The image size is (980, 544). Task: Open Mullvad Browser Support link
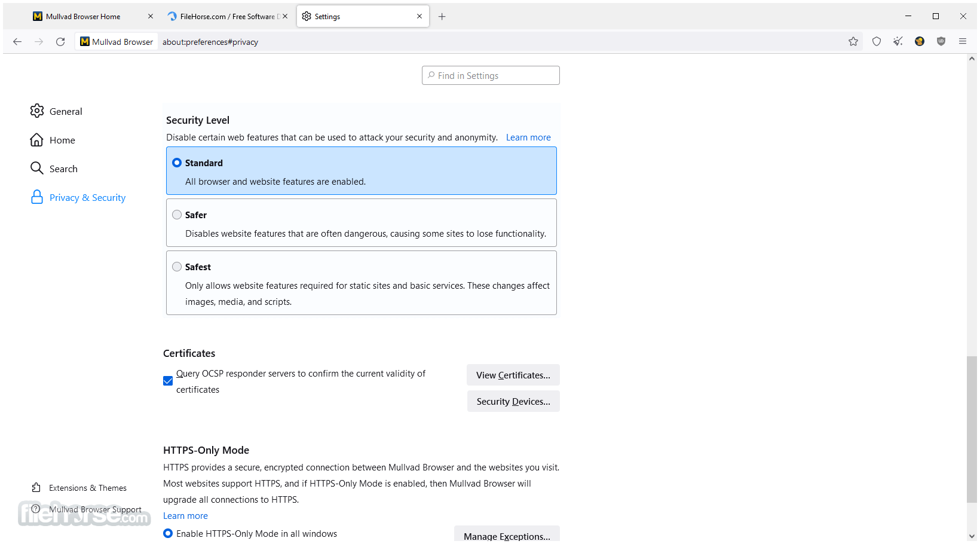point(95,509)
